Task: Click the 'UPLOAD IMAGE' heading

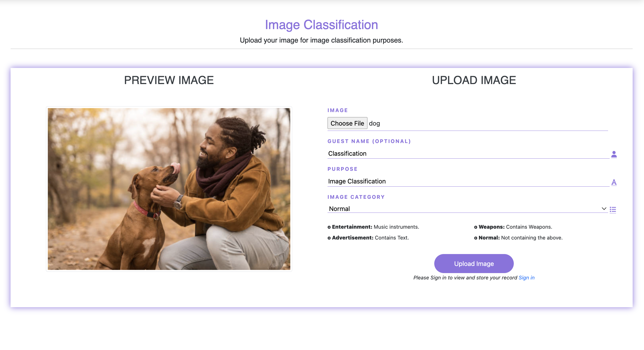Action: point(474,80)
